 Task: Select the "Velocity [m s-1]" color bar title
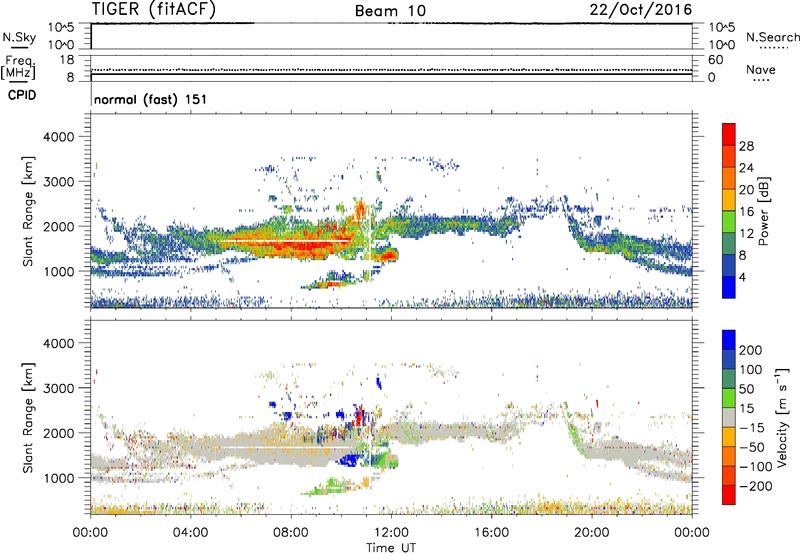[782, 418]
